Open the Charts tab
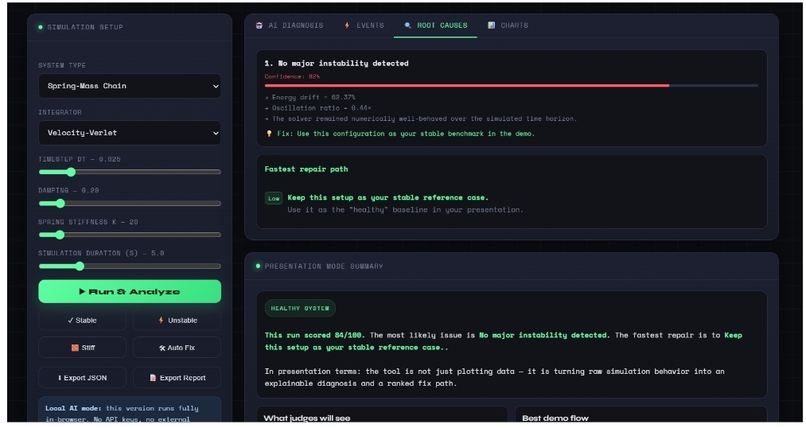The image size is (806, 428). click(508, 25)
